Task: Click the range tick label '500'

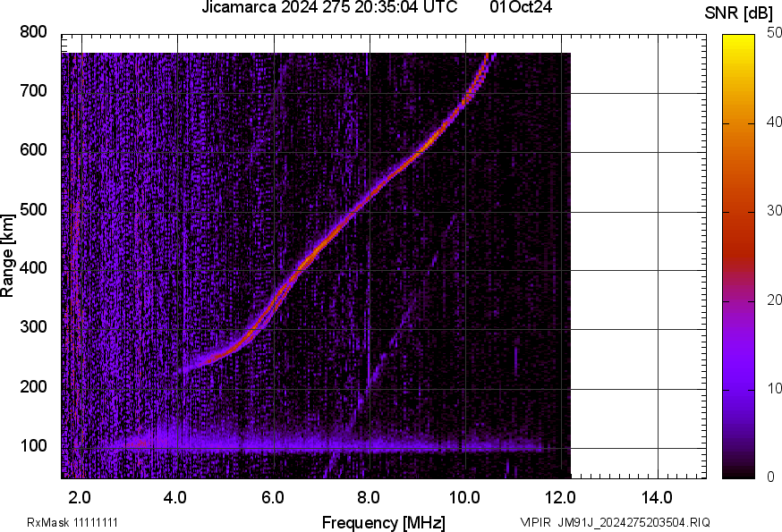Action: [33, 209]
